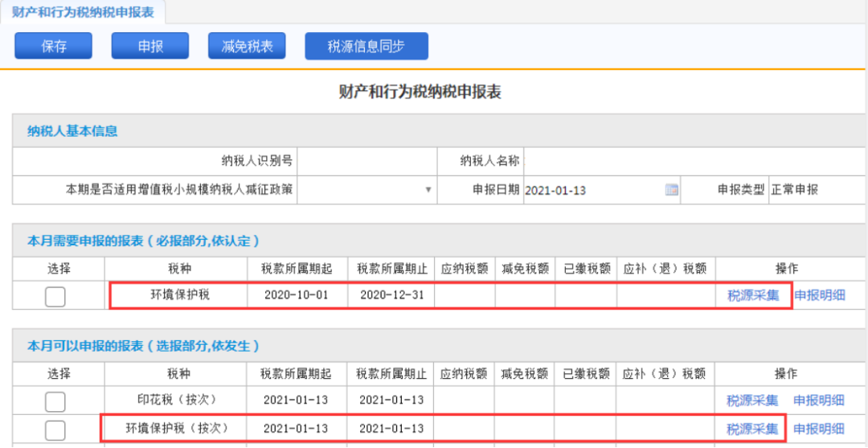Screen dimensions: 868x448
Task: Open 税源采集 for 环境保护税 2020-10-01 row
Action: 753,296
